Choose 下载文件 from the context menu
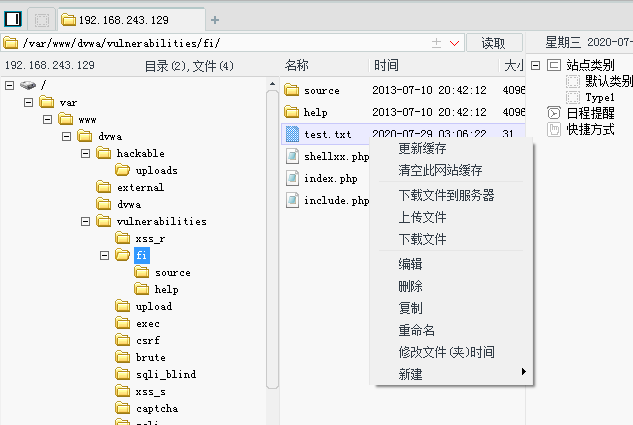The image size is (633, 425). 422,239
